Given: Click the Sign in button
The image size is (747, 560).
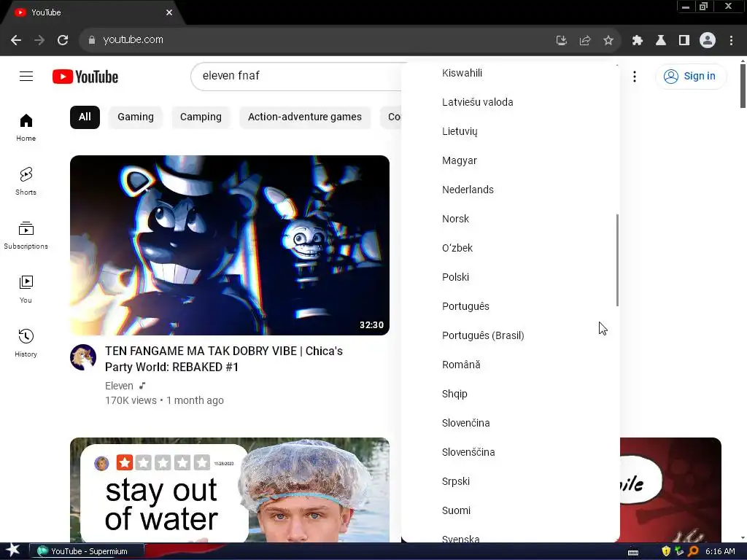Looking at the screenshot, I should click(x=690, y=76).
